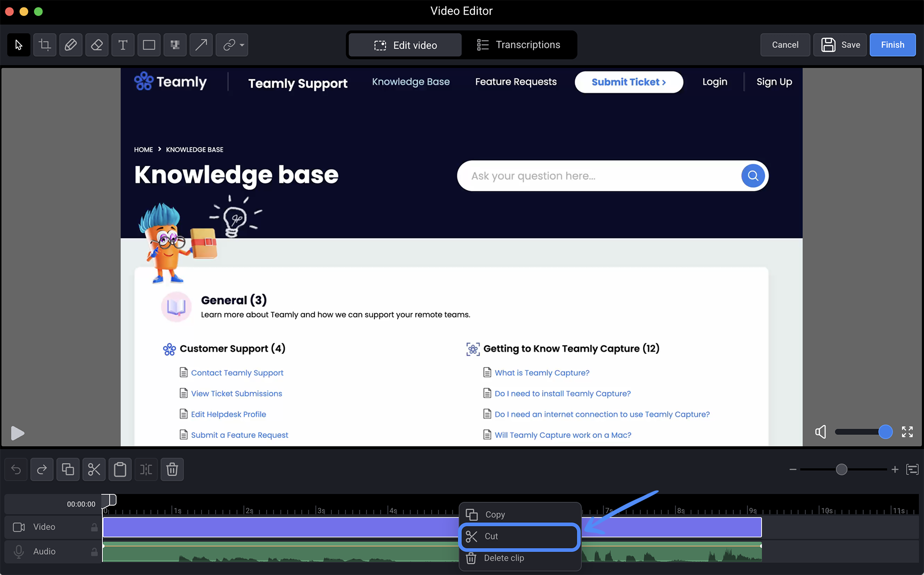Click the Audio track microphone icon
The height and width of the screenshot is (575, 924).
pyautogui.click(x=19, y=551)
